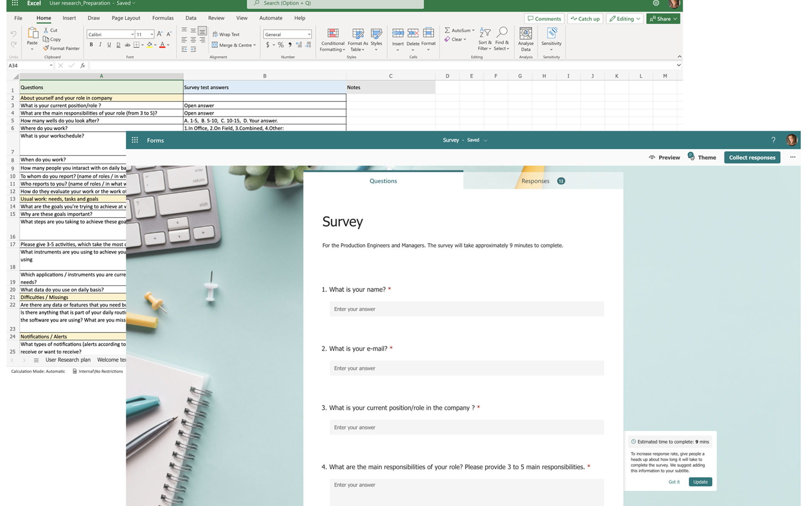Click the e-mail answer field
The image size is (812, 506).
(467, 368)
